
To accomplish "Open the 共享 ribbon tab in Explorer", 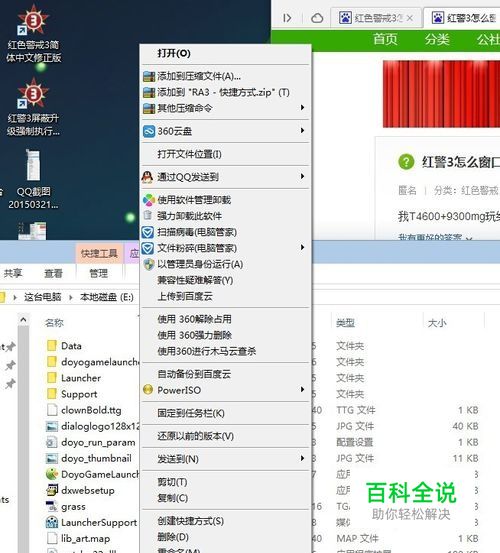I will (13, 273).
